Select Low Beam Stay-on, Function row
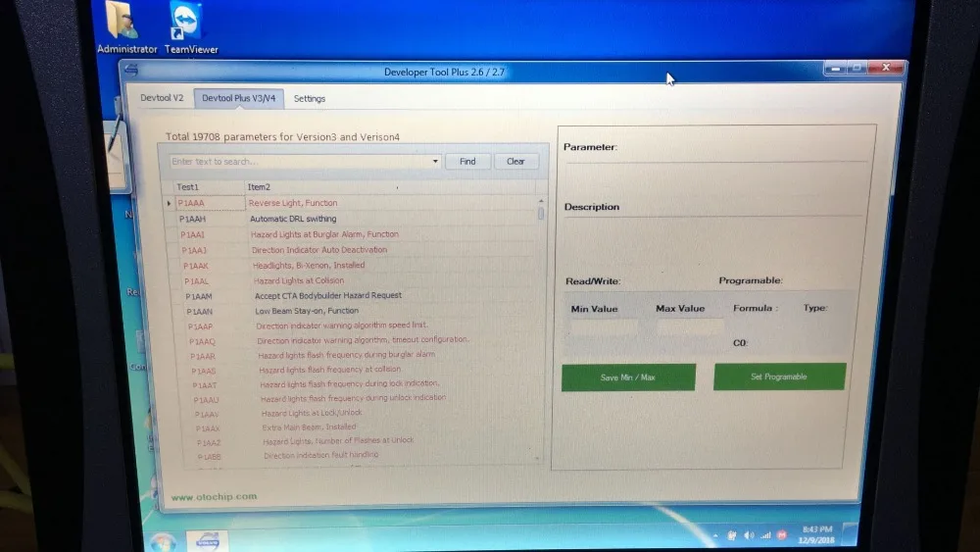The image size is (980, 552). (x=360, y=311)
